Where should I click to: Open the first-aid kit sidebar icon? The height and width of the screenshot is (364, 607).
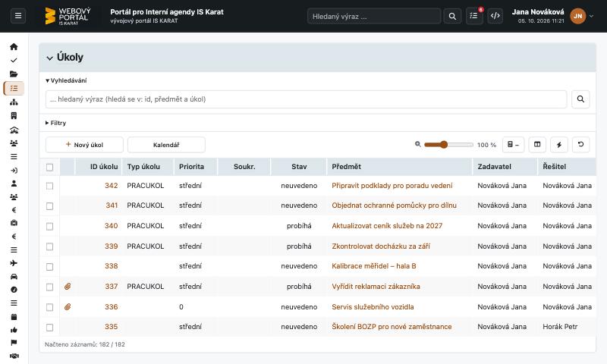tap(14, 223)
